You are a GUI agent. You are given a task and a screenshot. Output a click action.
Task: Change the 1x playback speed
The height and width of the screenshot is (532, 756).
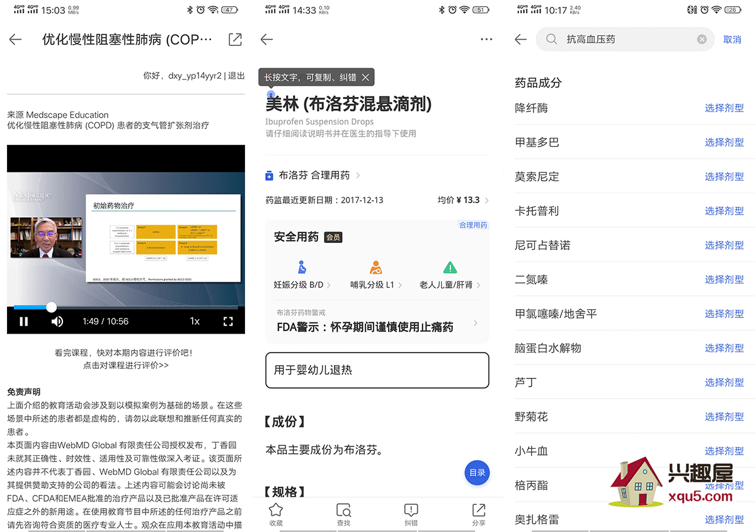(x=195, y=321)
